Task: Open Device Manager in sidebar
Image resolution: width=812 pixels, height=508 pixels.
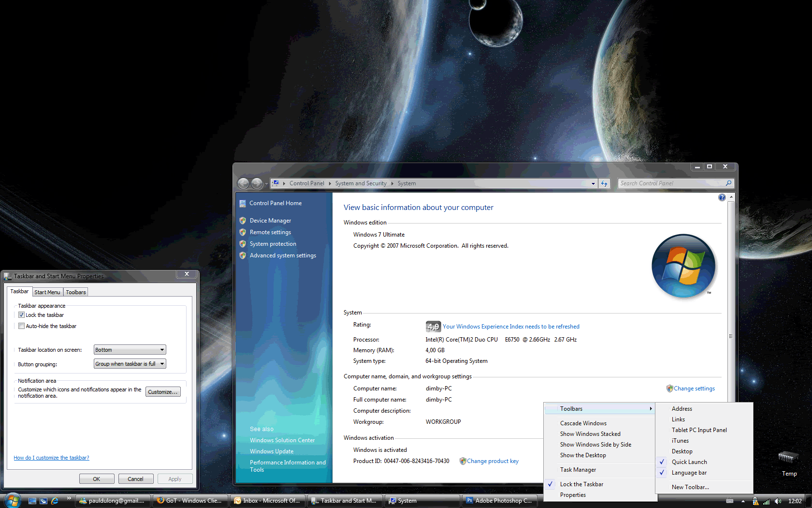Action: [270, 221]
